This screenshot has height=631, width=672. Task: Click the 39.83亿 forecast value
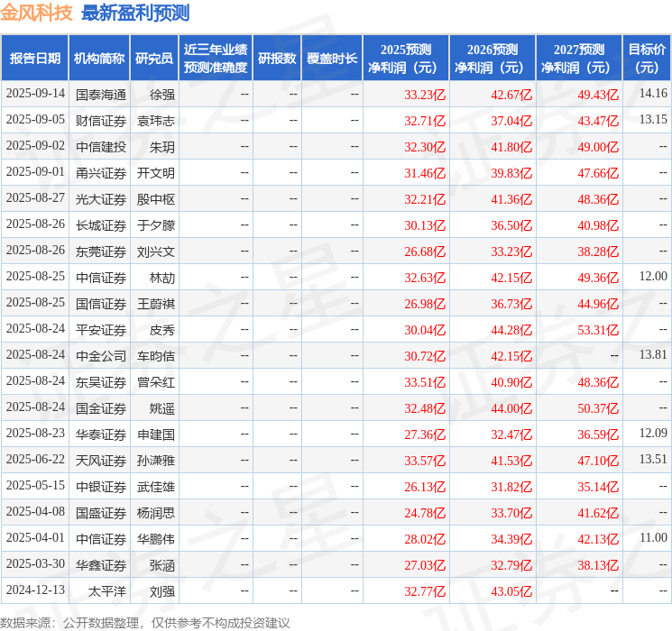tap(511, 173)
